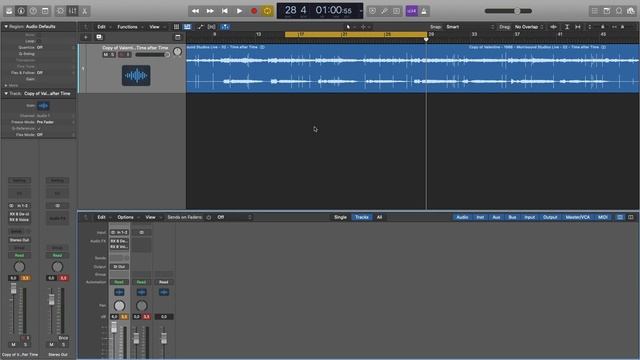Open the tracks area View menu
Image resolution: width=640 pixels, height=360 pixels.
click(154, 27)
